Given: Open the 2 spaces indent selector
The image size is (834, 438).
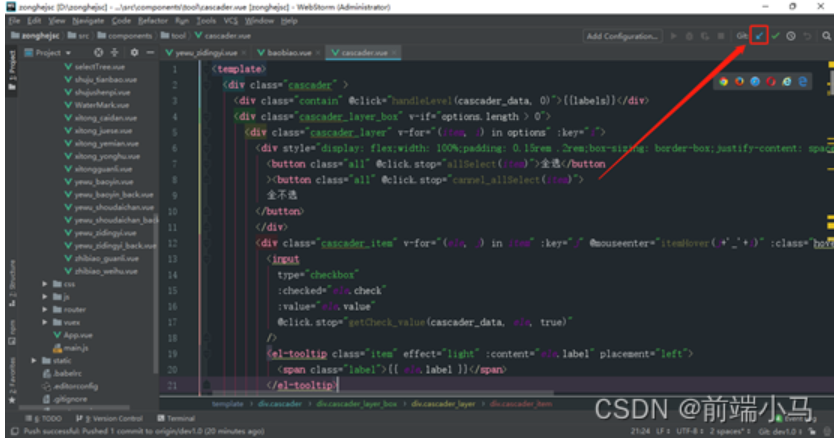Looking at the screenshot, I should 730,432.
